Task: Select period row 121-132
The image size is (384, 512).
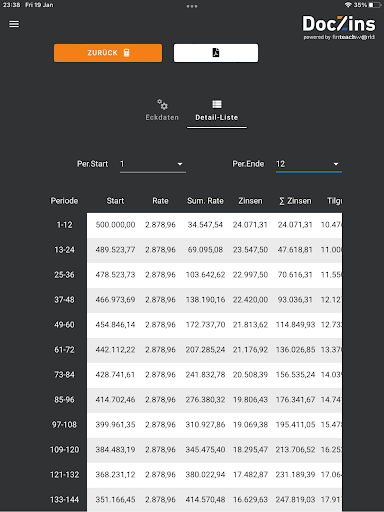Action: pyautogui.click(x=64, y=475)
